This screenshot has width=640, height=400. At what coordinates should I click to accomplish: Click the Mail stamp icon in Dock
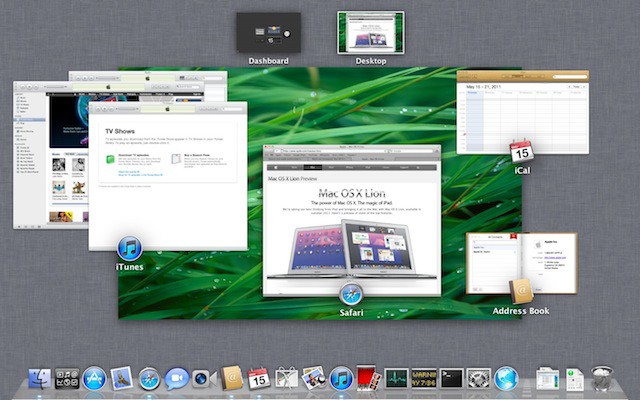tap(122, 378)
